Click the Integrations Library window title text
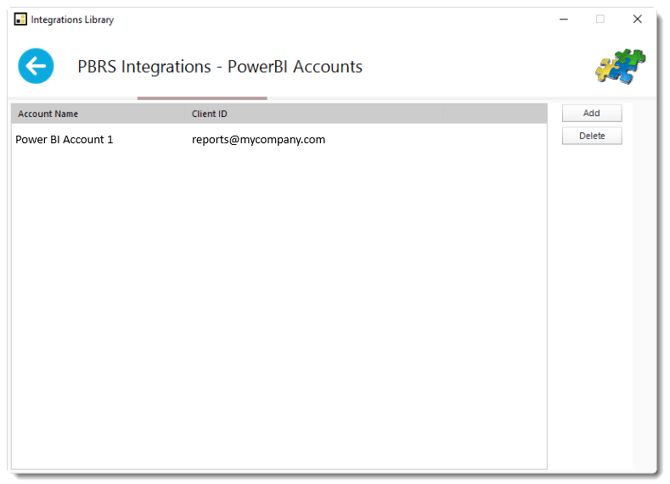The height and width of the screenshot is (484, 670). tap(72, 20)
